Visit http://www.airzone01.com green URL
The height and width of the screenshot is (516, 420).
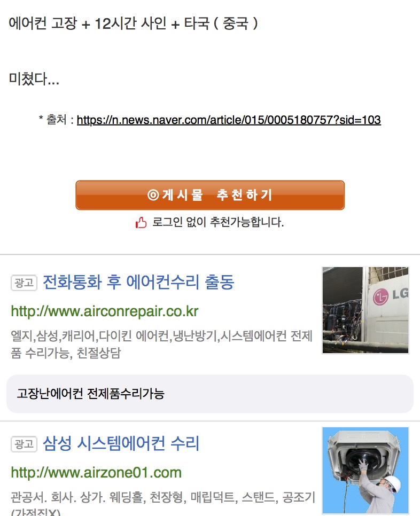[x=96, y=473]
